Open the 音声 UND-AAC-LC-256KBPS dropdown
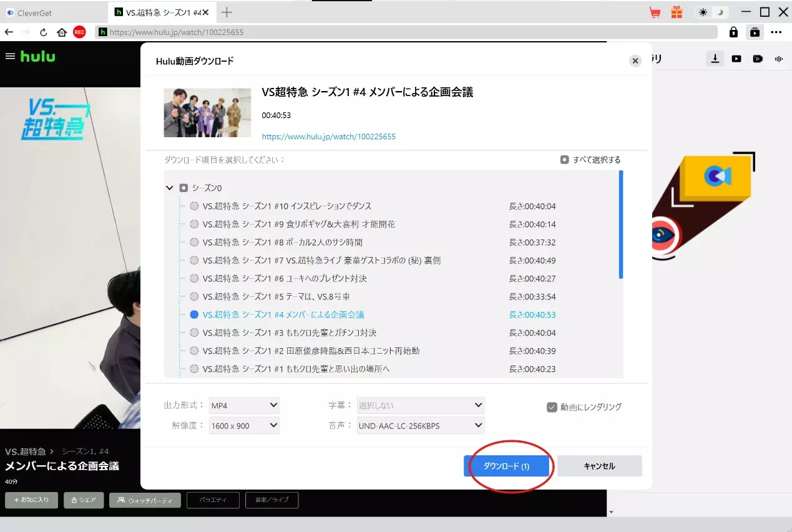Viewport: 792px width, 532px height. pyautogui.click(x=421, y=425)
